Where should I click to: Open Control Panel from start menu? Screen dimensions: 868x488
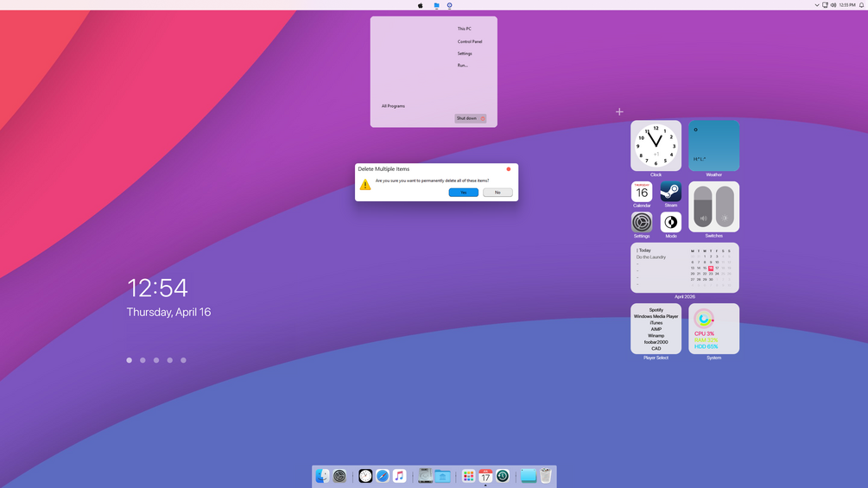click(470, 41)
